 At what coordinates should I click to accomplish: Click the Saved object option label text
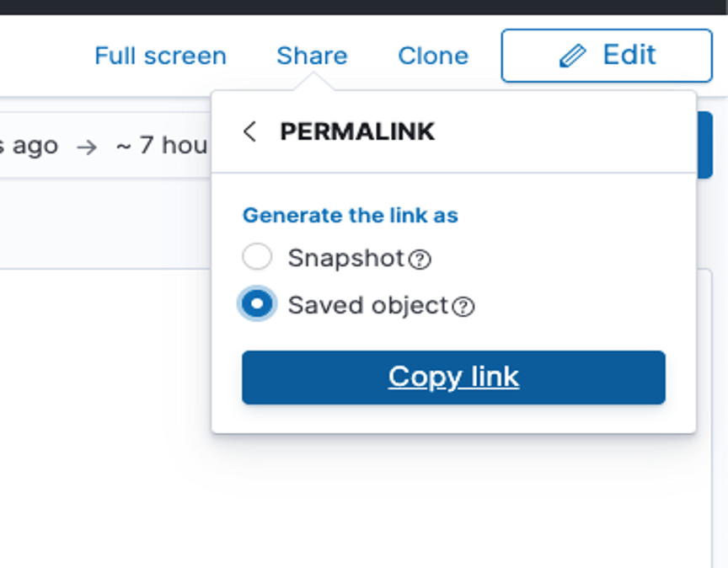click(367, 306)
